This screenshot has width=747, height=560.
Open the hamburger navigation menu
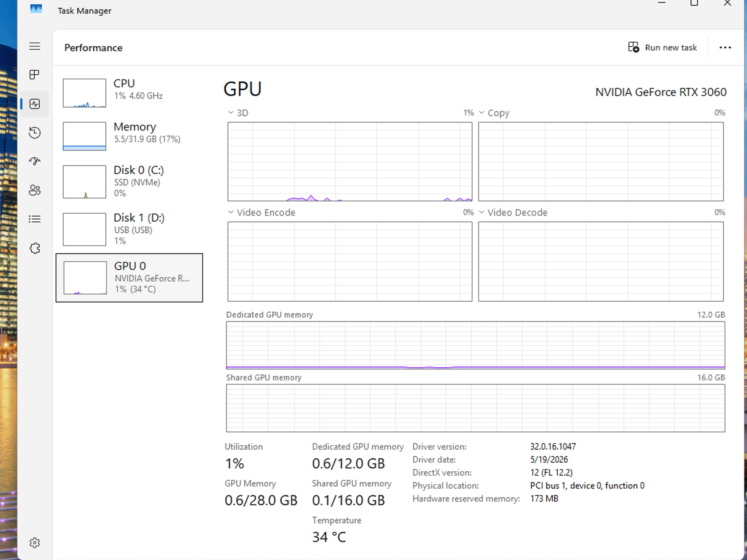(35, 46)
